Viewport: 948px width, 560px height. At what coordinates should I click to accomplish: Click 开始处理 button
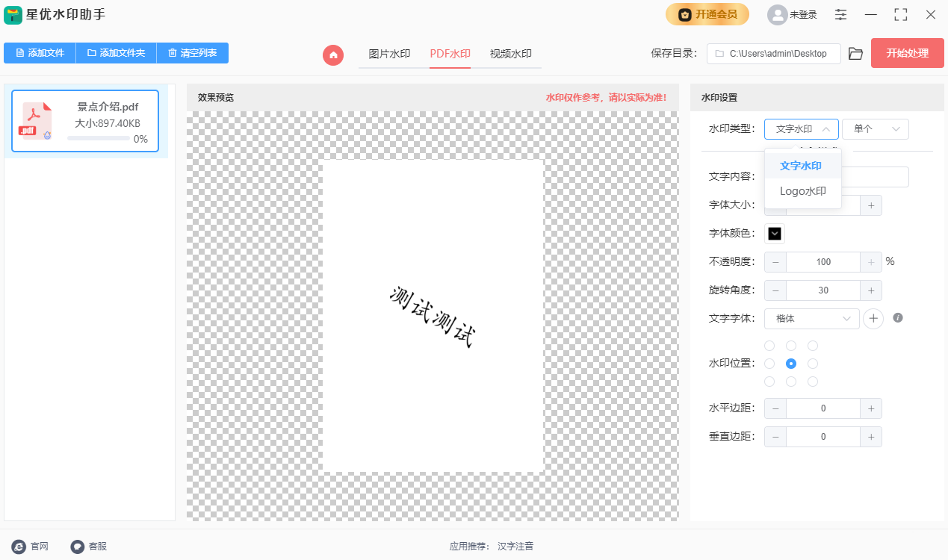click(x=907, y=53)
